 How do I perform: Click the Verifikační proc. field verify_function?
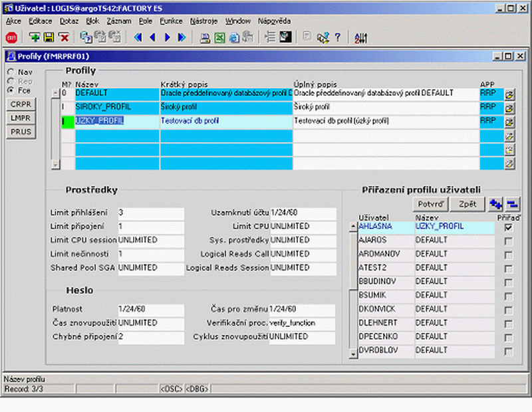pyautogui.click(x=303, y=323)
